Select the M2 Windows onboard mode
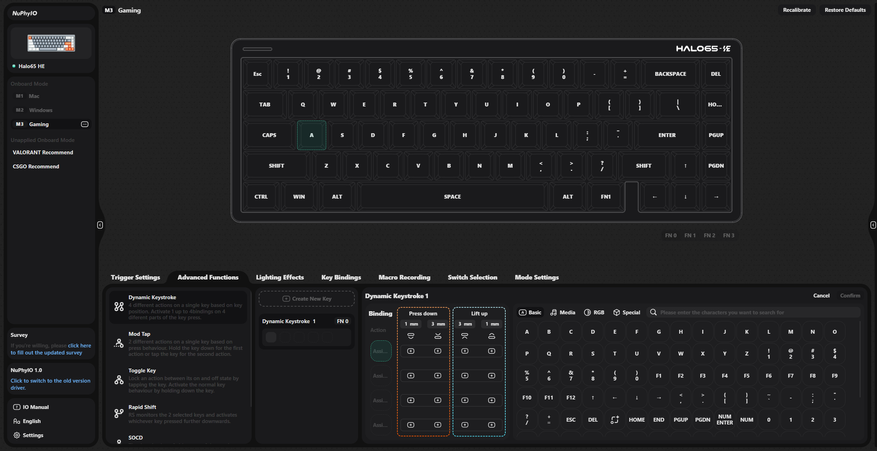The width and height of the screenshot is (877, 451). [x=50, y=110]
